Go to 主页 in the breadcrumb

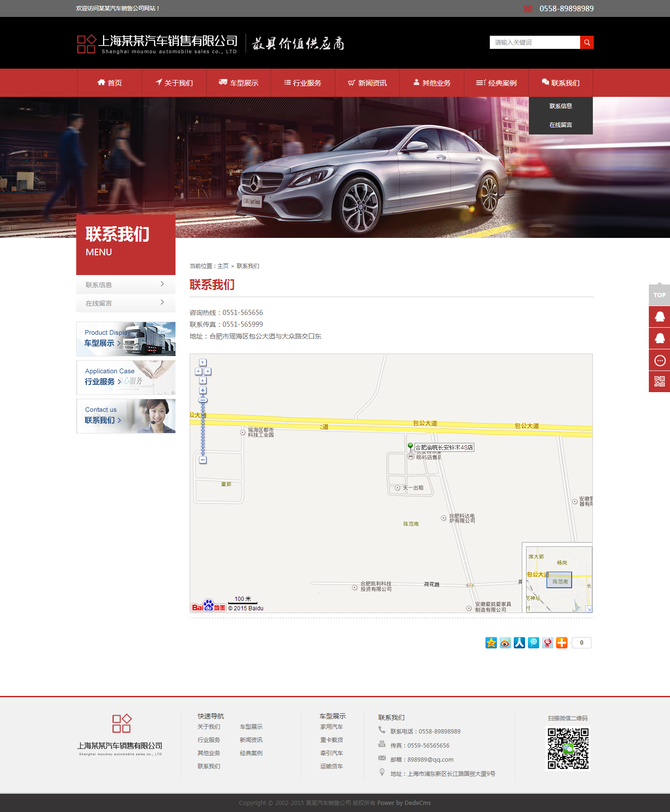(x=223, y=266)
